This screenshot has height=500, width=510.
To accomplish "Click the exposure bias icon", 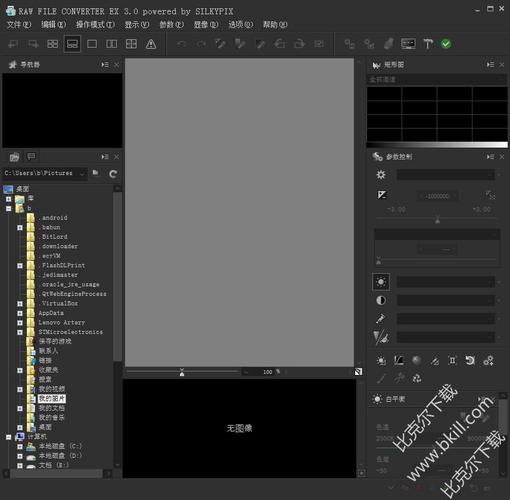I will click(382, 195).
